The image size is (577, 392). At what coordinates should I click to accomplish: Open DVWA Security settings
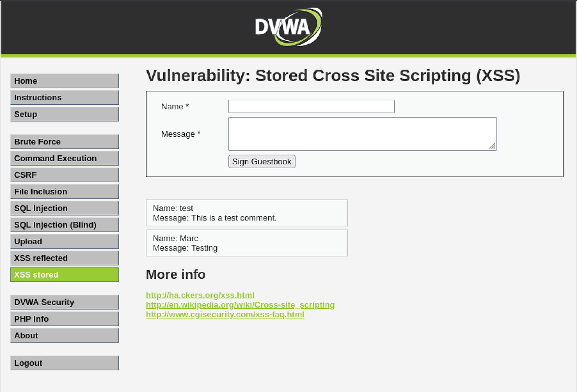coord(65,302)
